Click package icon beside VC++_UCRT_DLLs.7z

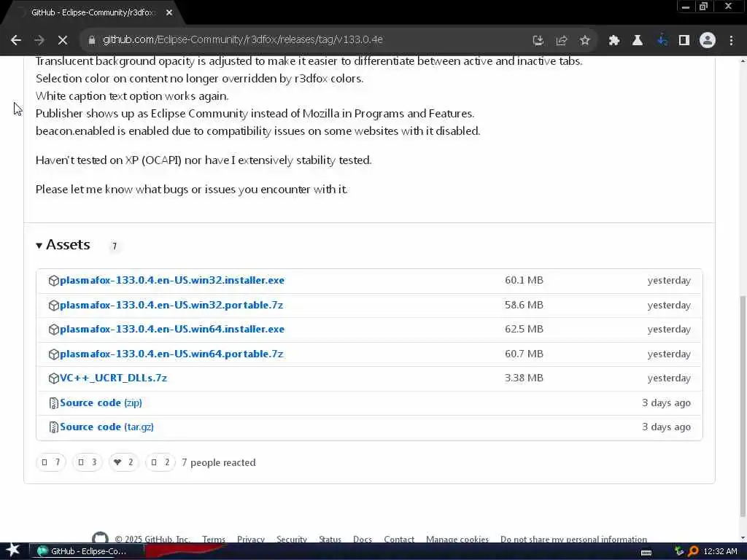pyautogui.click(x=54, y=378)
